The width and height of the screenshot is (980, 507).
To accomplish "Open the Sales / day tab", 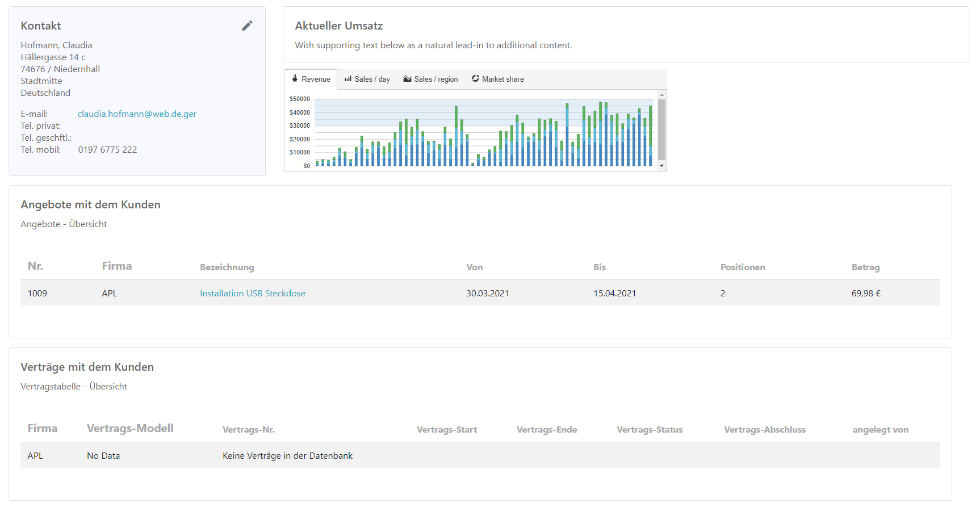I will pos(367,79).
